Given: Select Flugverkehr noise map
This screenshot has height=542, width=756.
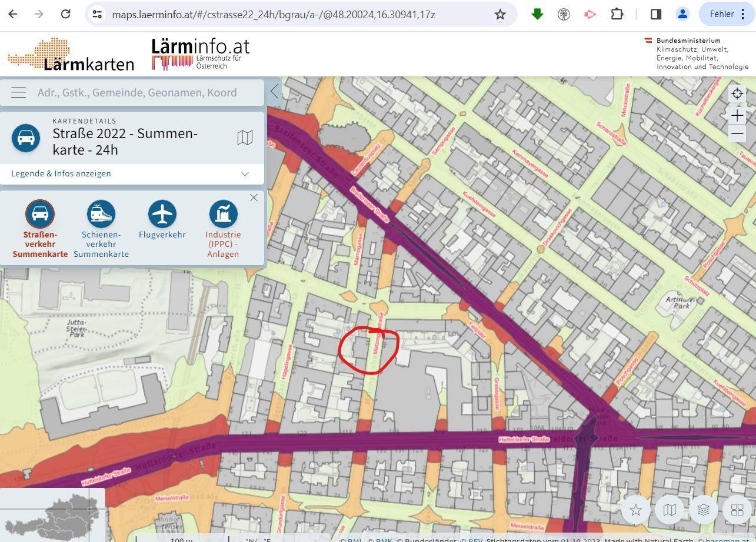Looking at the screenshot, I should point(162,220).
